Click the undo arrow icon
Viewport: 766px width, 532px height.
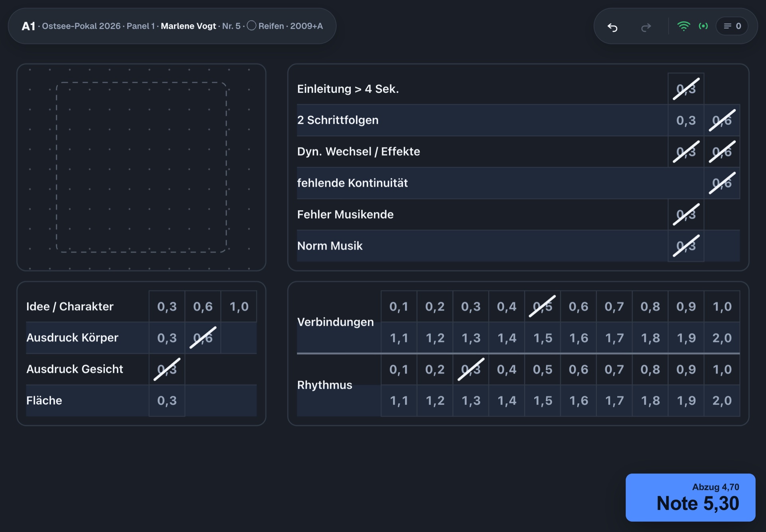point(612,27)
